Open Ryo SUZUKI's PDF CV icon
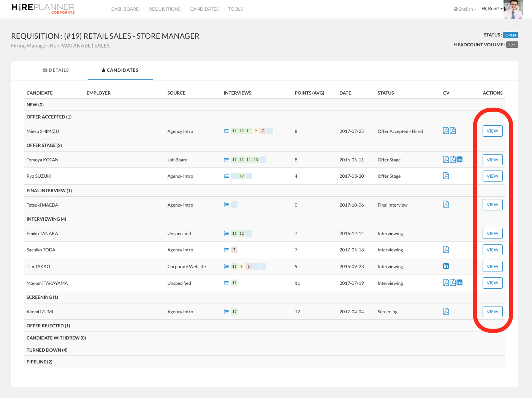 [446, 176]
